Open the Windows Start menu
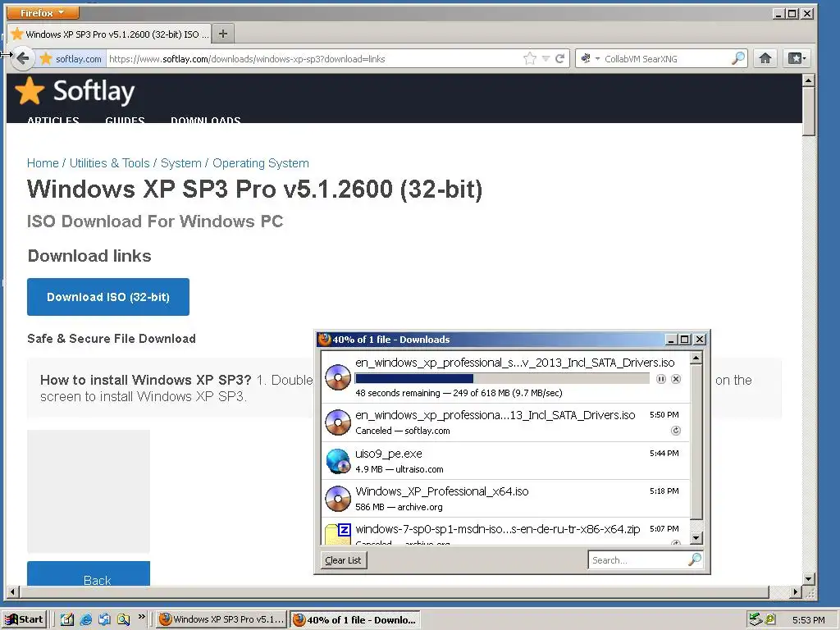The image size is (840, 630). [x=24, y=619]
